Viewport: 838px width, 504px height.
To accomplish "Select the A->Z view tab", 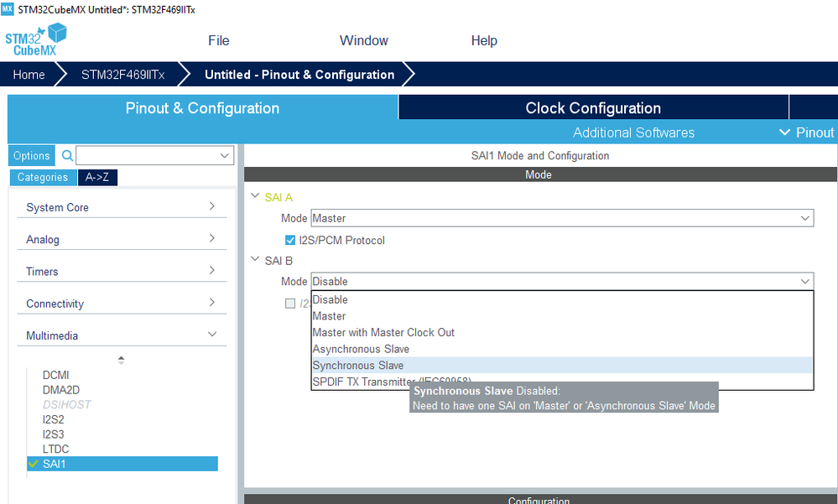I will [x=97, y=178].
